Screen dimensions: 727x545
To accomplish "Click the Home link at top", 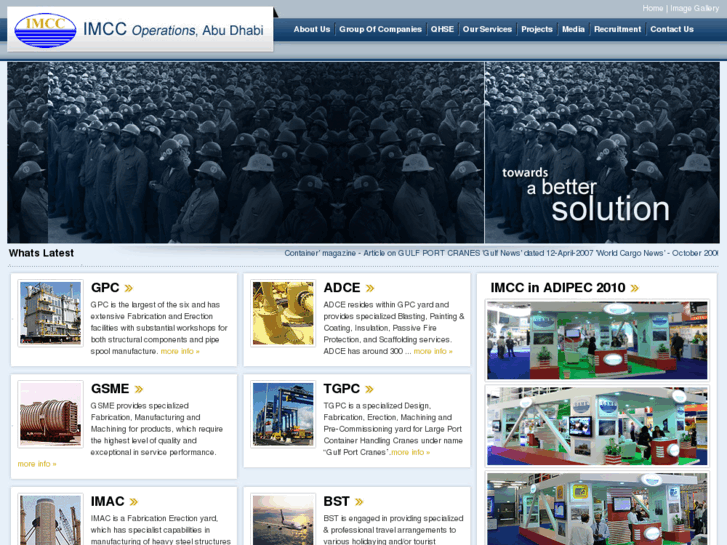I will [x=652, y=8].
